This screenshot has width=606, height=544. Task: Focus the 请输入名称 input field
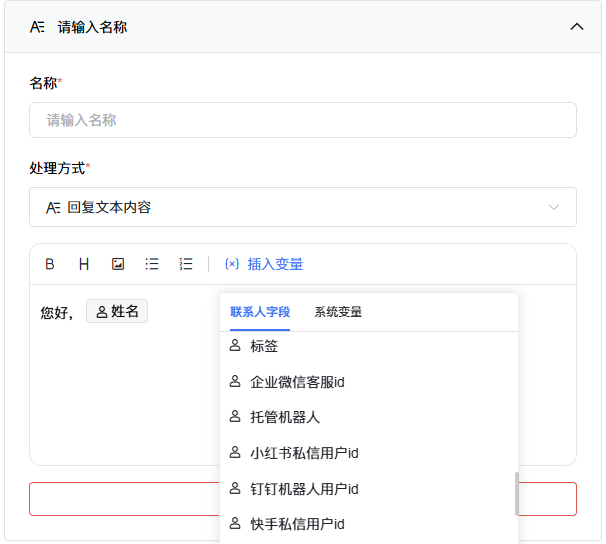303,120
